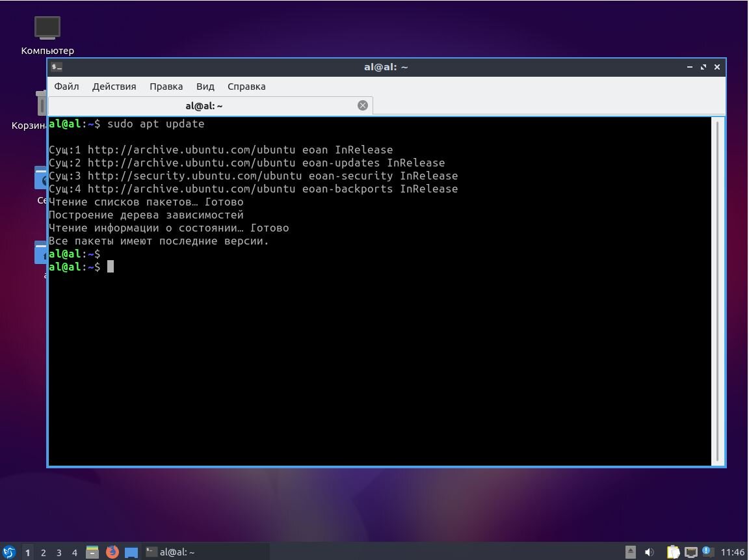The width and height of the screenshot is (749, 560).
Task: Click the sudo apt update command text
Action: tap(156, 124)
